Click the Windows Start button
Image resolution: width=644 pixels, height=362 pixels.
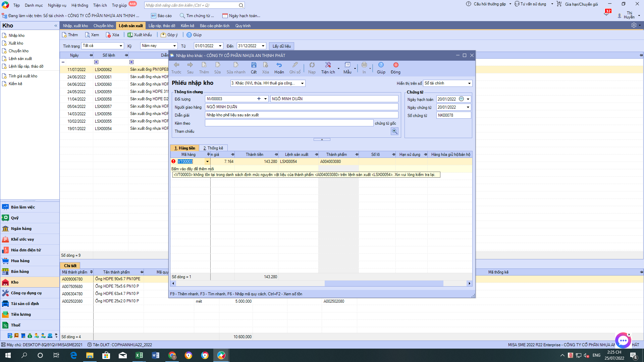point(8,355)
